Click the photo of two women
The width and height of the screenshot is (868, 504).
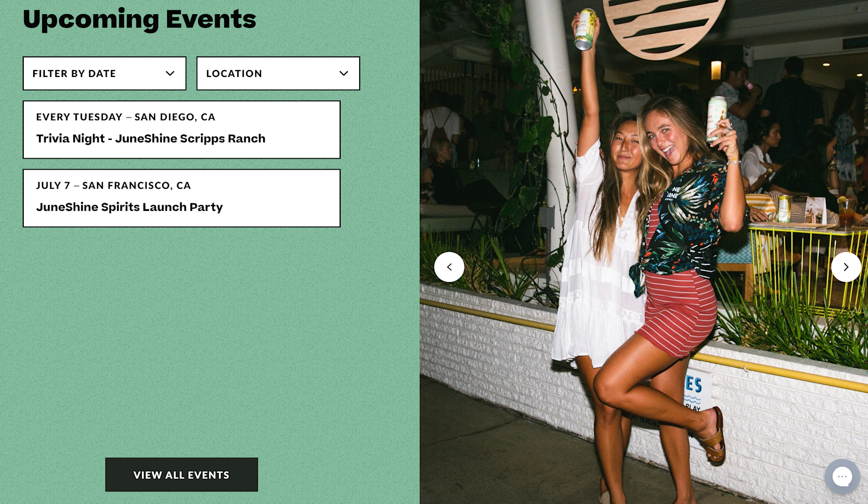[644, 252]
